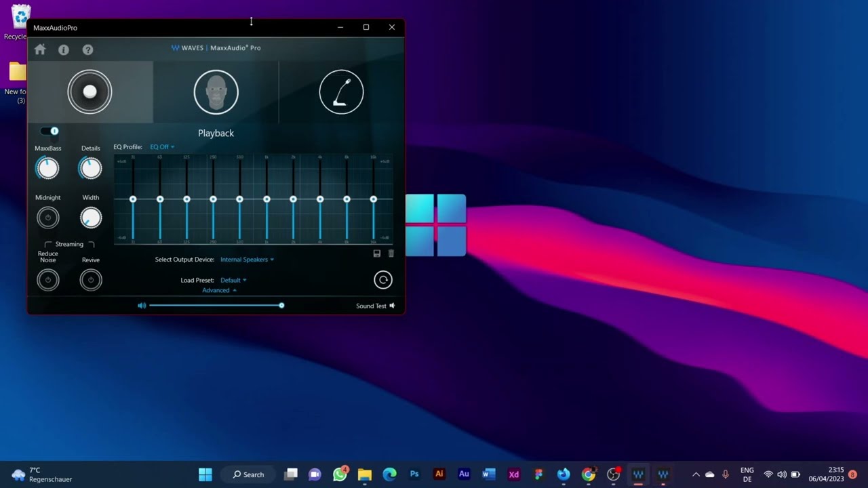Click the weather widget on taskbar
Viewport: 868px width, 488px height.
coord(42,474)
